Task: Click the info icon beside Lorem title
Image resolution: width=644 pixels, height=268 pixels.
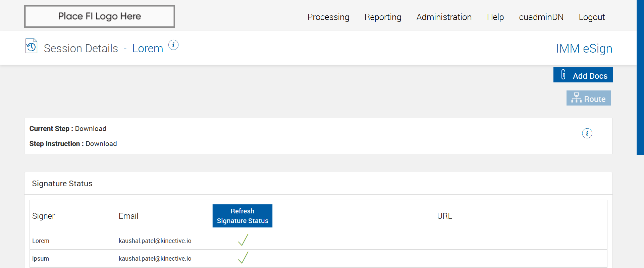Action: click(x=173, y=45)
